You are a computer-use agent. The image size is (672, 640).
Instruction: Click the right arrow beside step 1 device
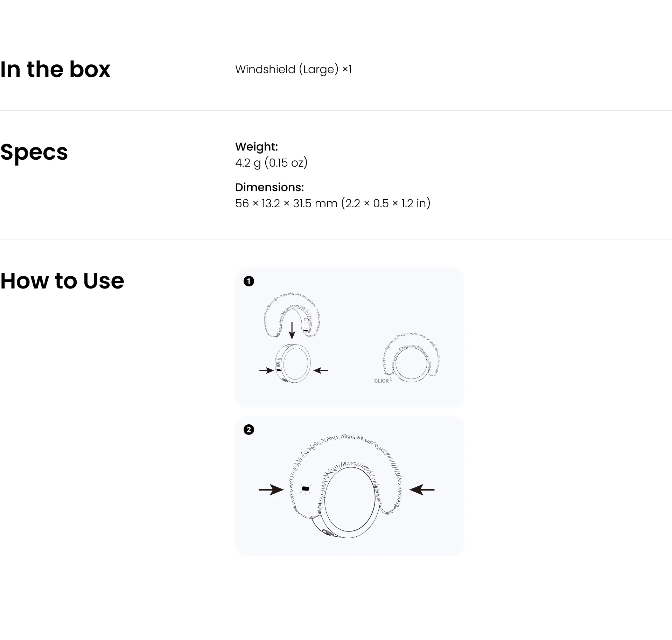tap(321, 370)
